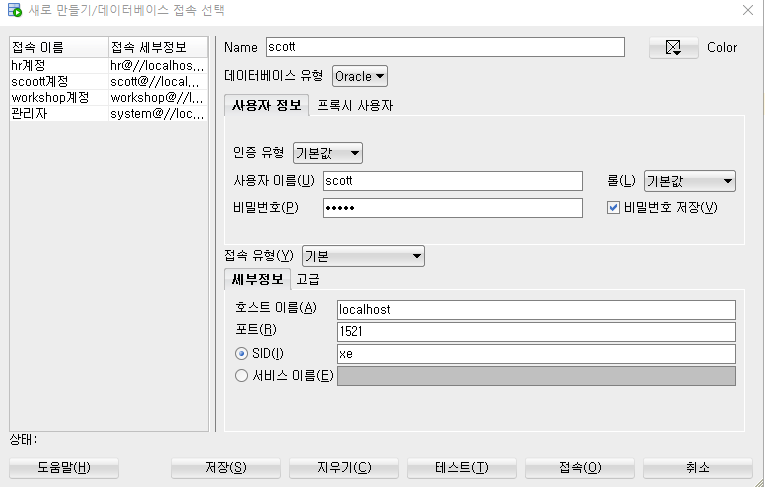The width and height of the screenshot is (765, 487).
Task: Select the workshop계정 connection row
Action: (109, 98)
